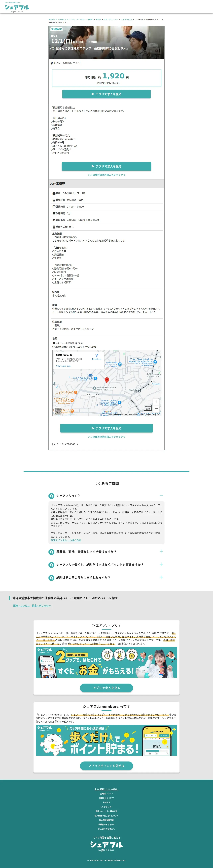Click the clock icon beside 就業時間
This screenshot has width=213, height=868.
tap(54, 207)
